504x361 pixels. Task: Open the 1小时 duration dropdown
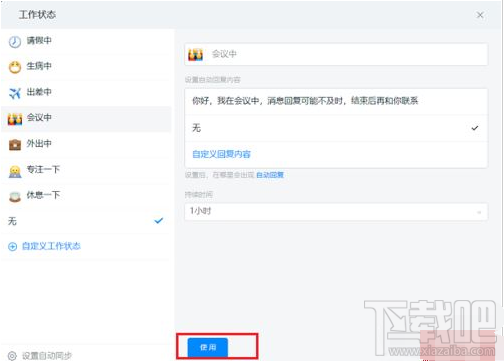[x=336, y=212]
